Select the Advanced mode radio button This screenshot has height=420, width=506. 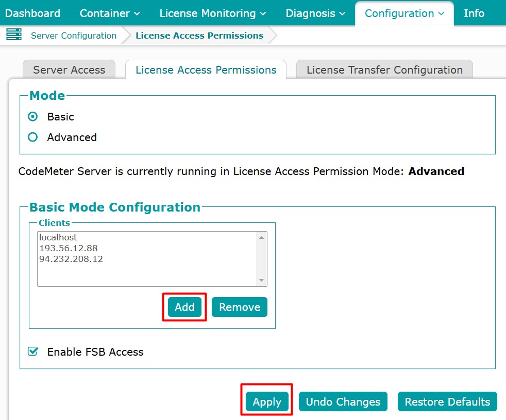[x=33, y=137]
